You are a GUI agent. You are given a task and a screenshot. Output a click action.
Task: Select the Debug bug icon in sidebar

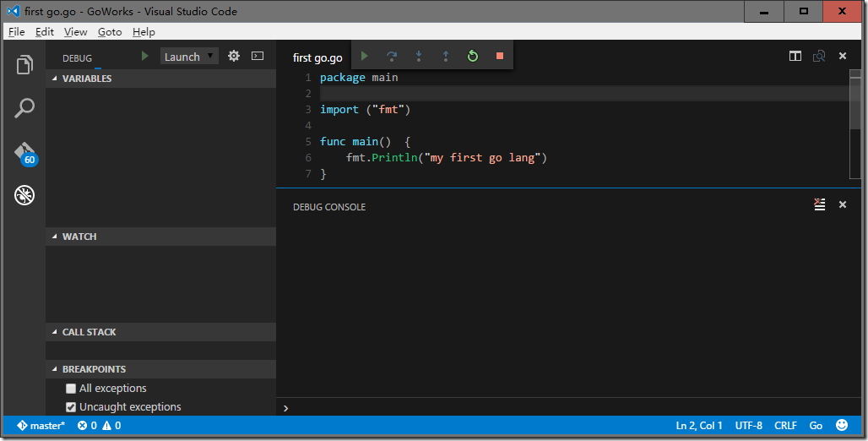coord(24,196)
